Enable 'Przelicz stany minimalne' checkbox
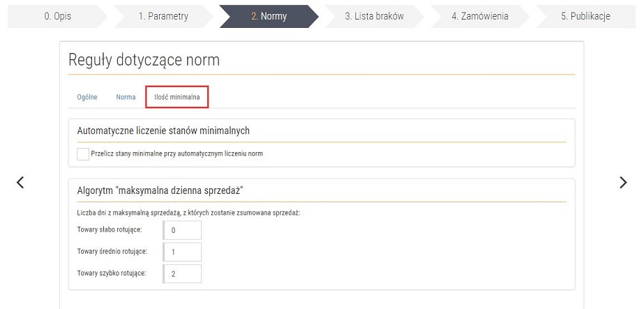The image size is (644, 309). 83,153
